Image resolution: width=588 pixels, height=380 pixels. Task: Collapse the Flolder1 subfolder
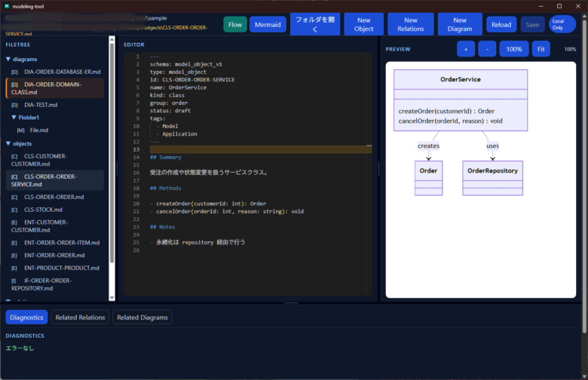pos(14,118)
